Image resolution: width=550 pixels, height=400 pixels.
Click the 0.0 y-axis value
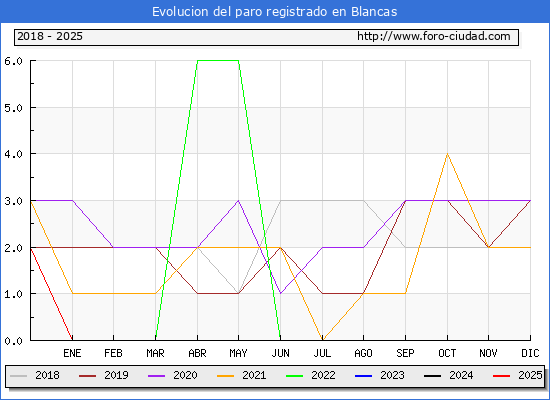pyautogui.click(x=13, y=341)
